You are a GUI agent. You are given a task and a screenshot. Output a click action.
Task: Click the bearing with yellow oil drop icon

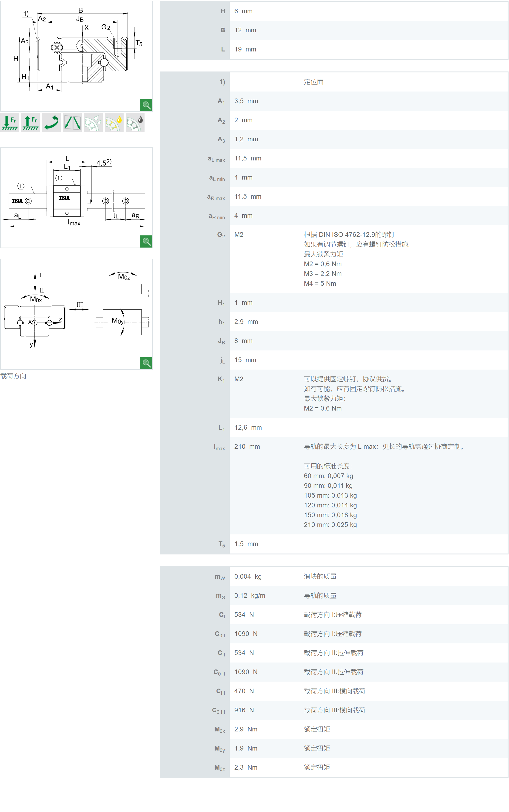pyautogui.click(x=114, y=122)
